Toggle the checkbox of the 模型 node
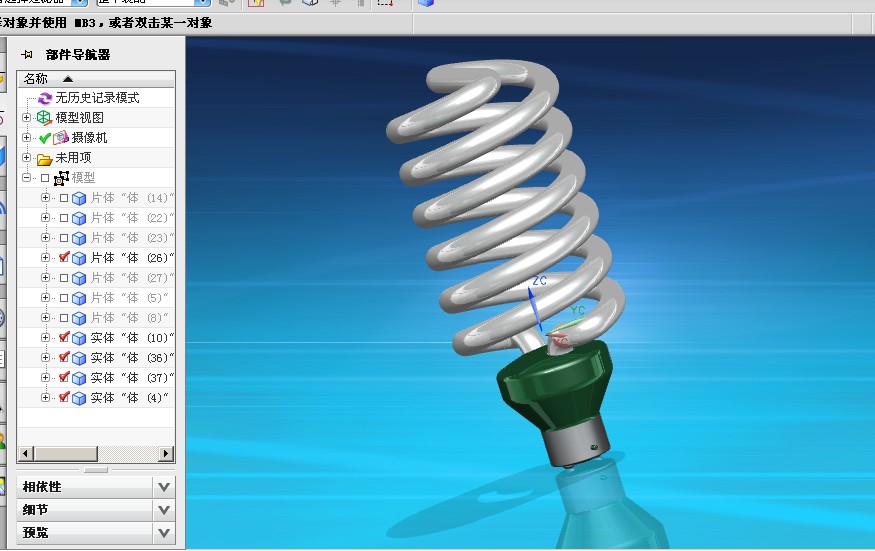Image resolution: width=875 pixels, height=551 pixels. tap(45, 178)
